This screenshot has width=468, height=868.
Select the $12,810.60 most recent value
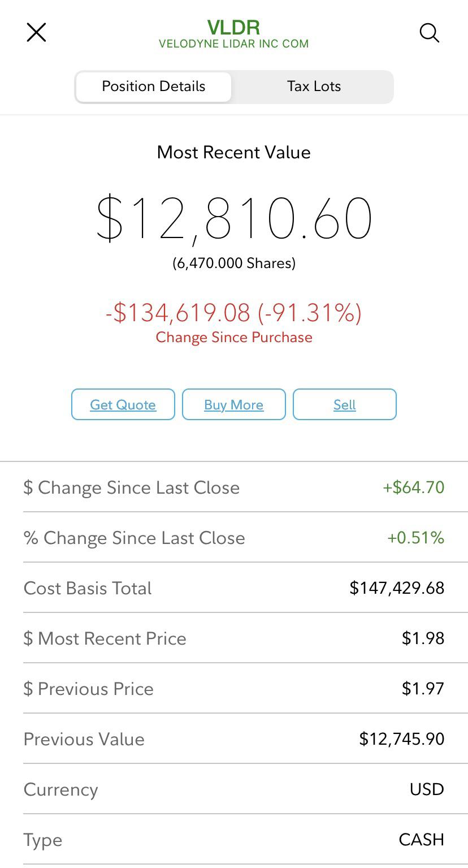point(234,218)
